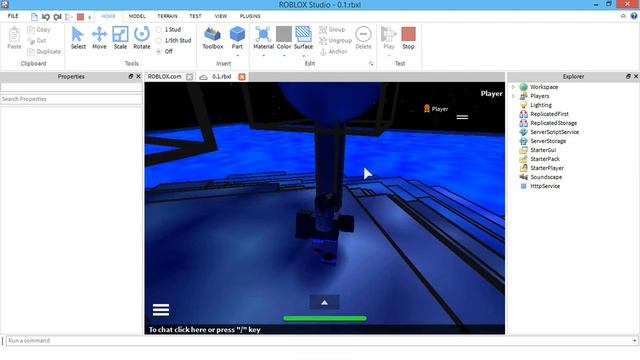The image size is (640, 360).
Task: Click the undo arrow in quick access bar
Action: point(45,17)
